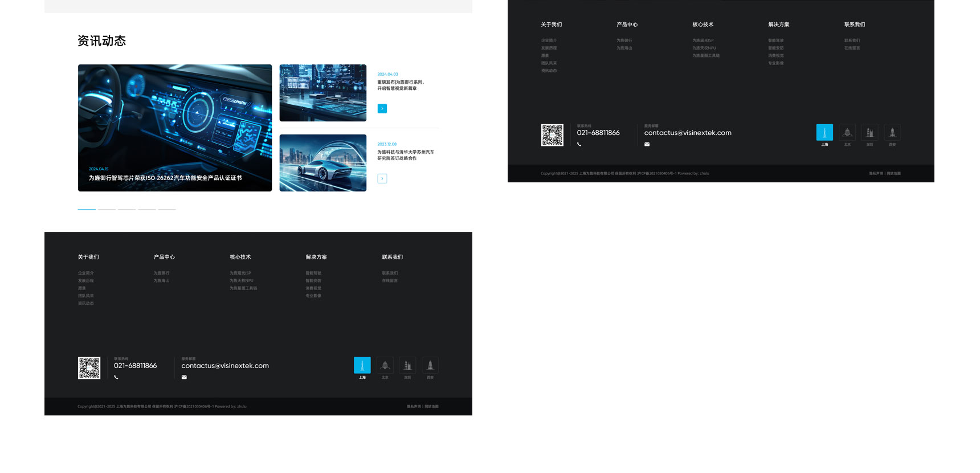Click the phone icon in the separate footer mockup
Image resolution: width=980 pixels, height=473 pixels.
(579, 144)
